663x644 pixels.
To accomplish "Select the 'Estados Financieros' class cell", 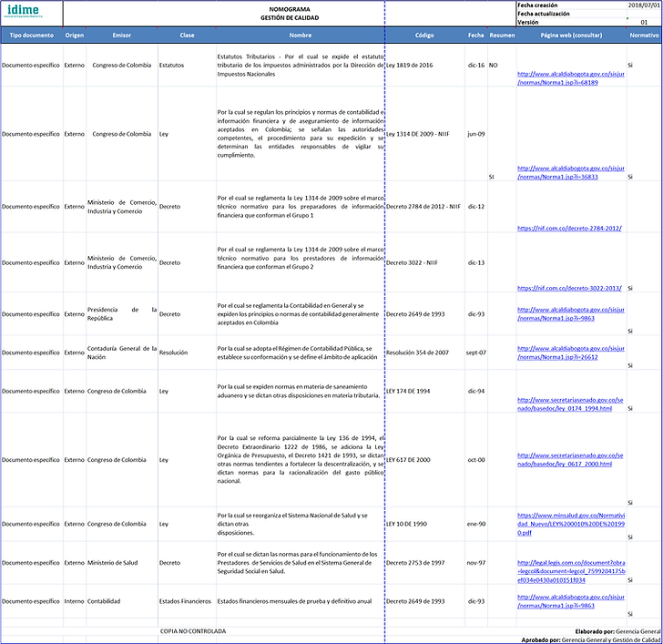I will point(185,601).
